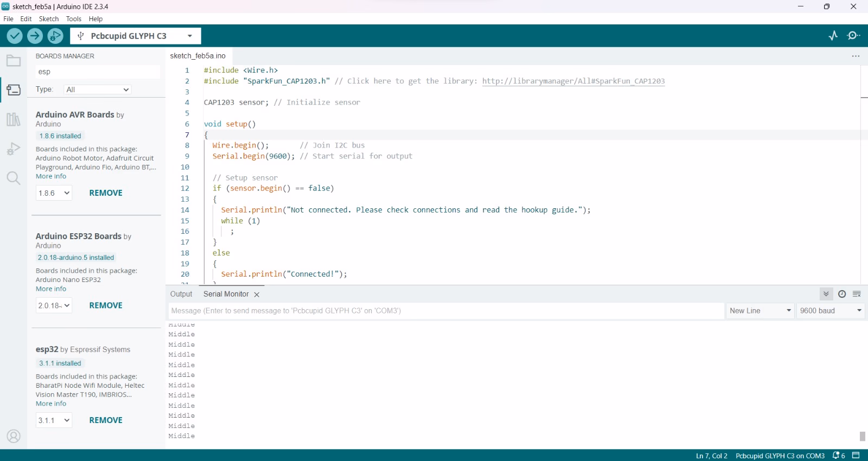Open the New Line ending dropdown

[x=760, y=311]
